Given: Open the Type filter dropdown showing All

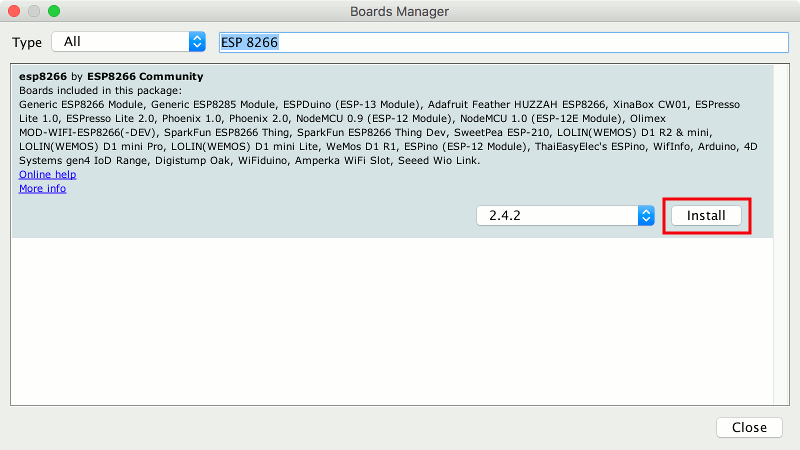Looking at the screenshot, I should point(129,42).
